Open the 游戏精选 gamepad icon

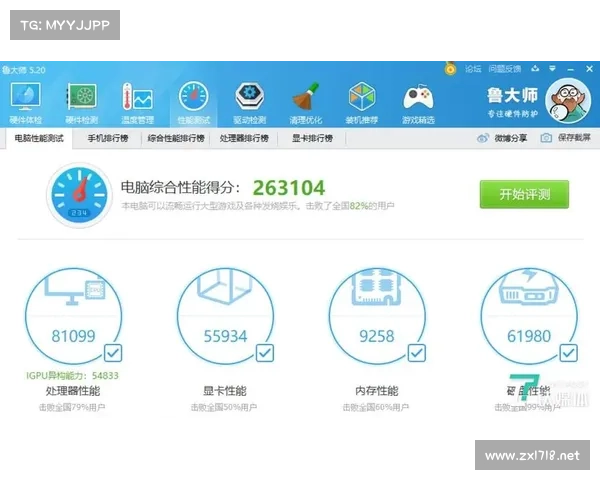(418, 102)
